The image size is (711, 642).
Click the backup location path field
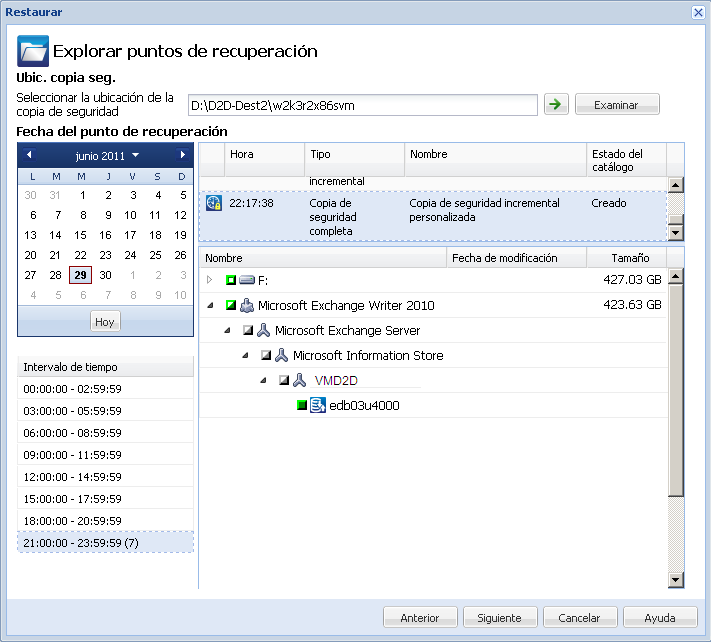(x=362, y=105)
